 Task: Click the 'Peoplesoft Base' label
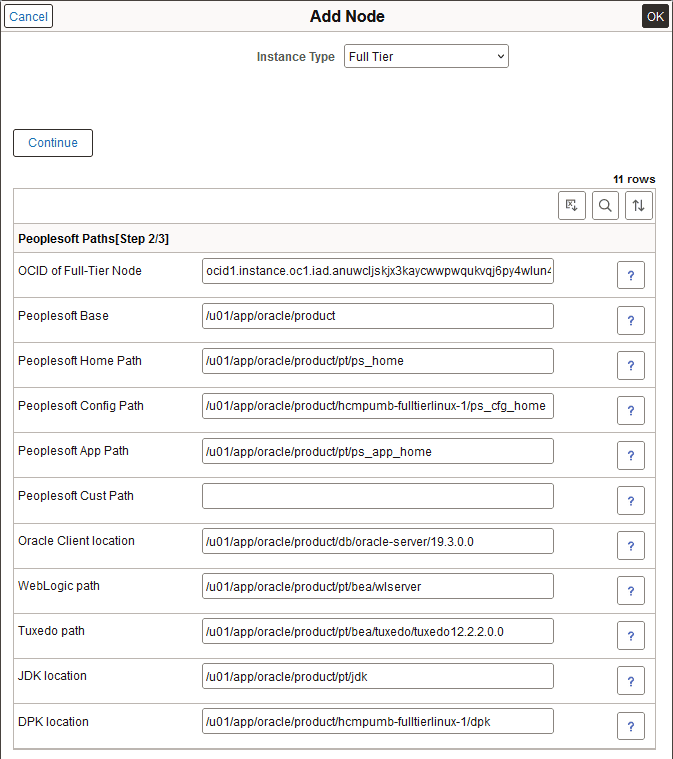pyautogui.click(x=63, y=316)
